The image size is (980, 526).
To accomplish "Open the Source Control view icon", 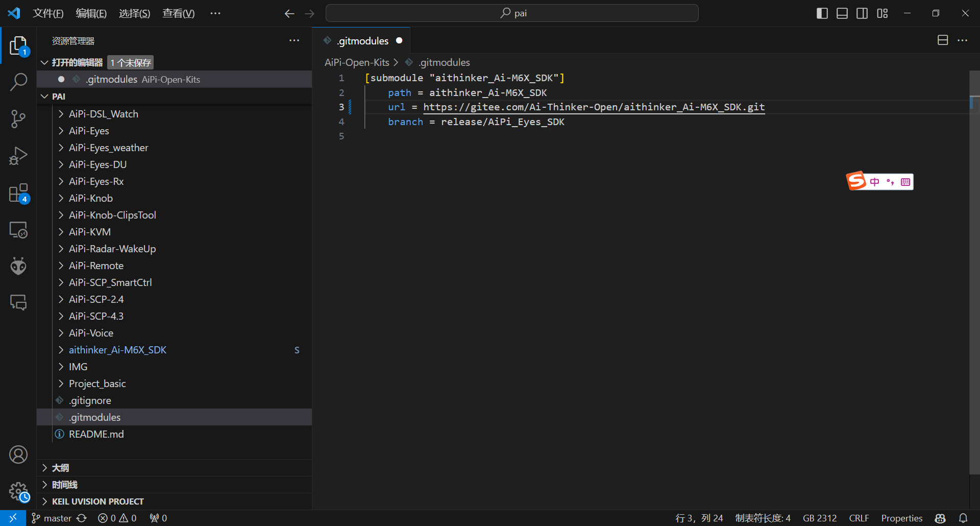I will coord(18,119).
